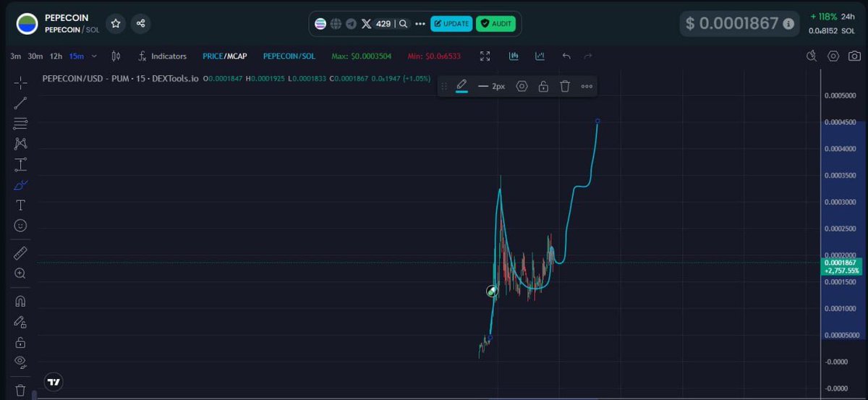The width and height of the screenshot is (868, 400).
Task: Select the ruler measure tool
Action: (20, 252)
